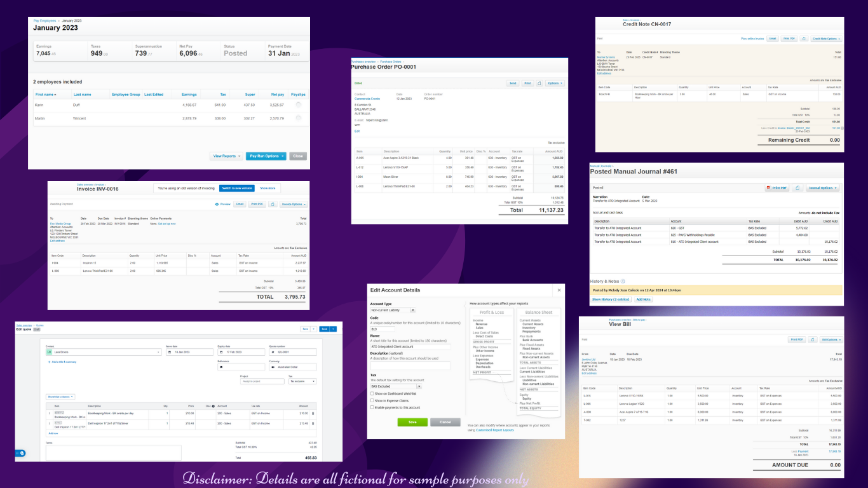
Task: Tick Enable payments to this account checkbox
Action: 372,407
